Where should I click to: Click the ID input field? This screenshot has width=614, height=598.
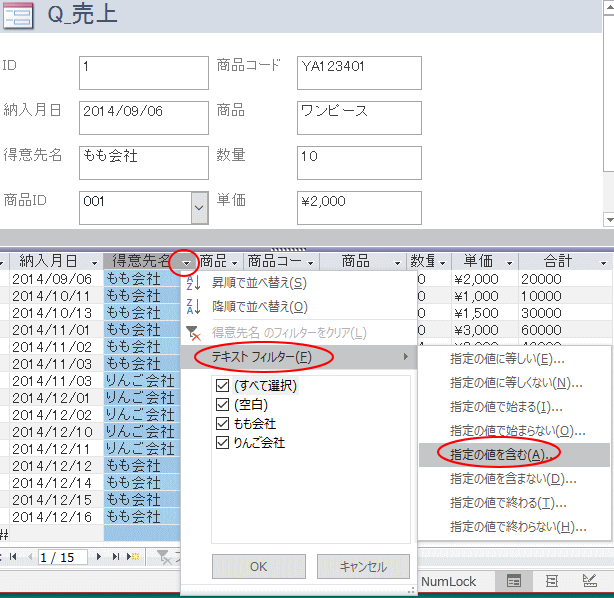click(144, 73)
